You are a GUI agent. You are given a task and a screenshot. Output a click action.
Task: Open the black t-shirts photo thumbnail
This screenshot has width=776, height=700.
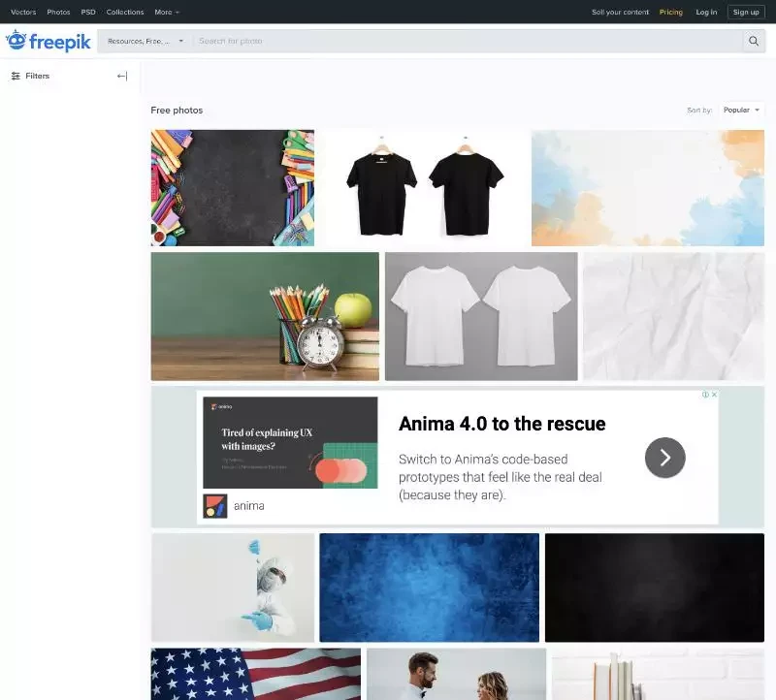[423, 188]
